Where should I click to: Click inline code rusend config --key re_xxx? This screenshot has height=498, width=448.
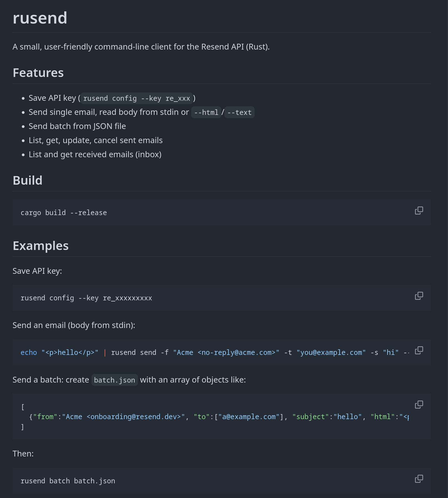click(137, 99)
